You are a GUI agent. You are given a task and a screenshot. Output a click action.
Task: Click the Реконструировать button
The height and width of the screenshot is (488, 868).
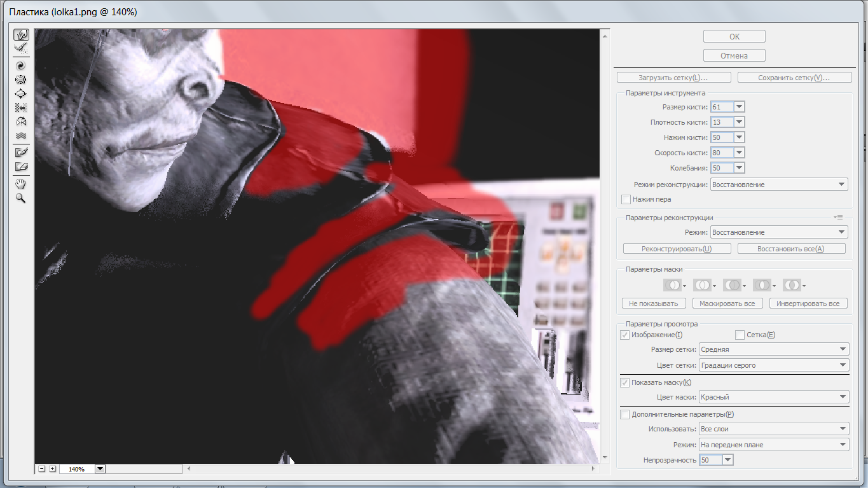coord(677,249)
